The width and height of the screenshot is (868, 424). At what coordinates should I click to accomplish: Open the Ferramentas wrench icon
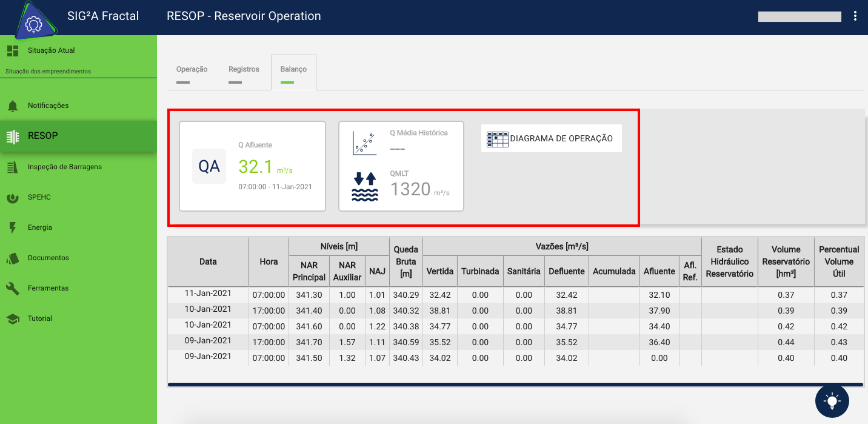pos(13,289)
